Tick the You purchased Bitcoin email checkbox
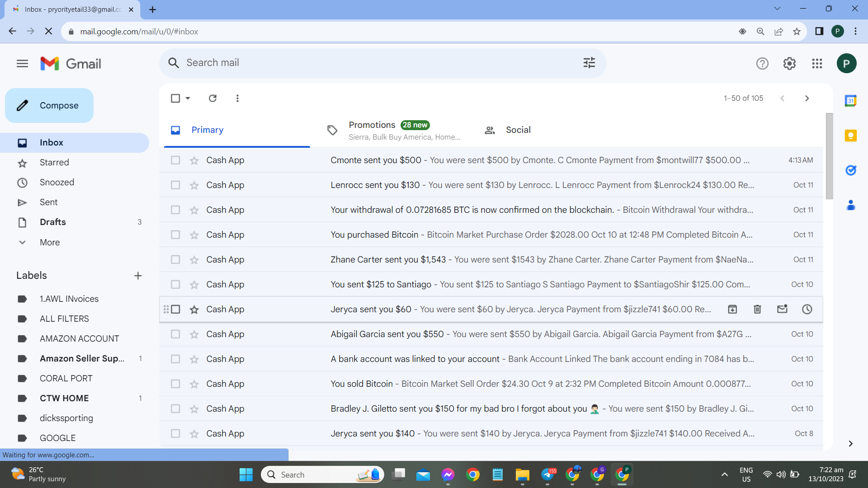Image resolution: width=868 pixels, height=488 pixels. (x=175, y=235)
